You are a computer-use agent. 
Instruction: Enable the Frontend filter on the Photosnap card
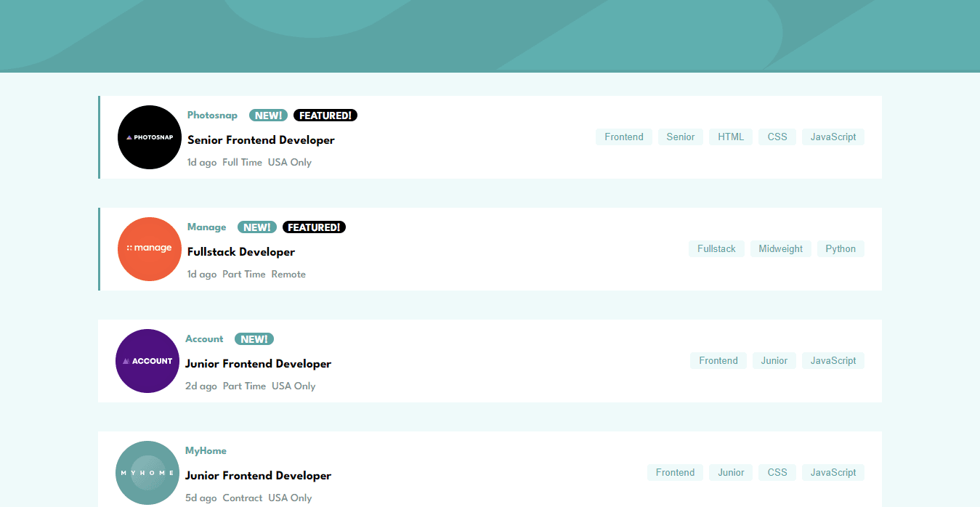coord(623,137)
